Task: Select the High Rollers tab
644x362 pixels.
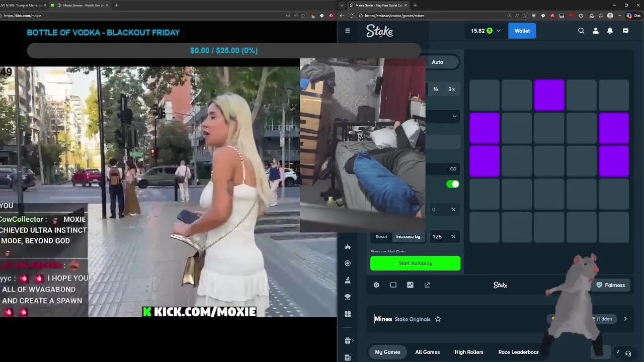Action: click(x=469, y=352)
